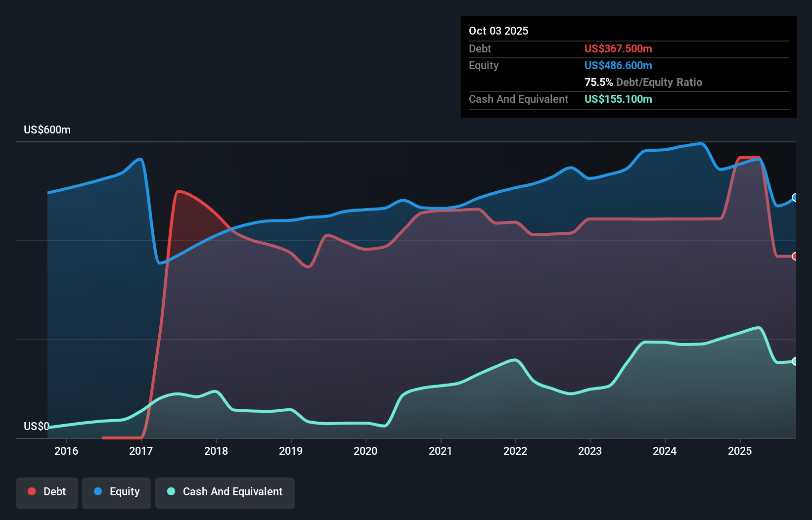This screenshot has width=812, height=520.
Task: Click the 2016 x-axis label
Action: click(x=66, y=451)
